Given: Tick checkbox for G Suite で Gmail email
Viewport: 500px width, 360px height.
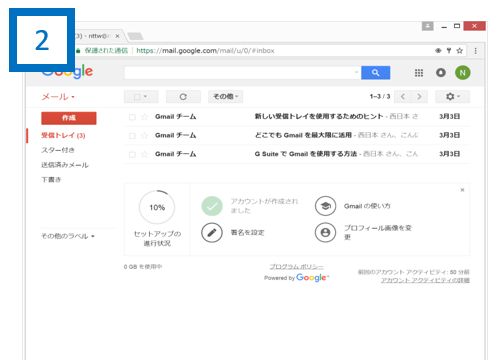Looking at the screenshot, I should (x=132, y=154).
